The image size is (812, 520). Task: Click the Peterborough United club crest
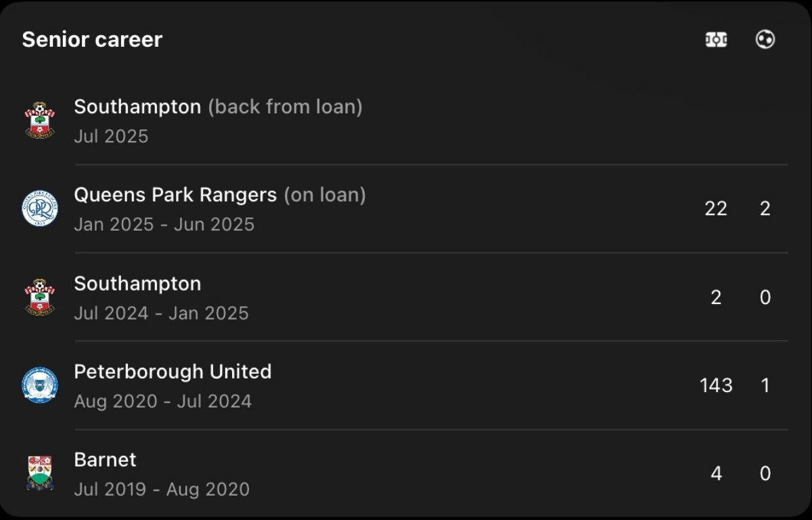pyautogui.click(x=40, y=385)
